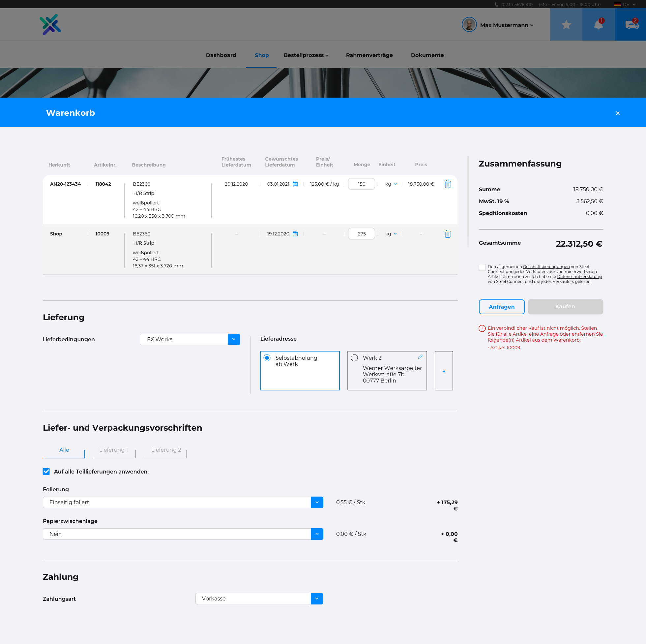The width and height of the screenshot is (646, 644).
Task: Open the Datenschutzerklärung link
Action: click(579, 277)
